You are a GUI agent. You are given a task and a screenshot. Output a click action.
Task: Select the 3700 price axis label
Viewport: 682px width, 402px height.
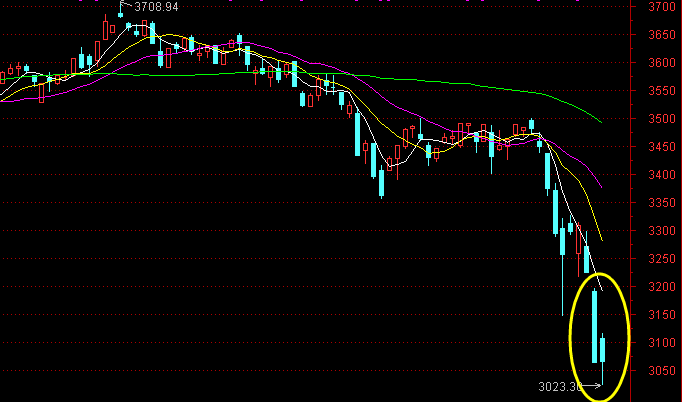tap(662, 7)
